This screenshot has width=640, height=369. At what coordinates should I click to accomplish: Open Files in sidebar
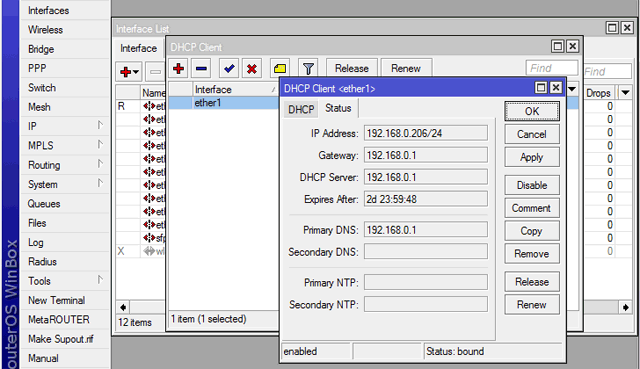37,223
